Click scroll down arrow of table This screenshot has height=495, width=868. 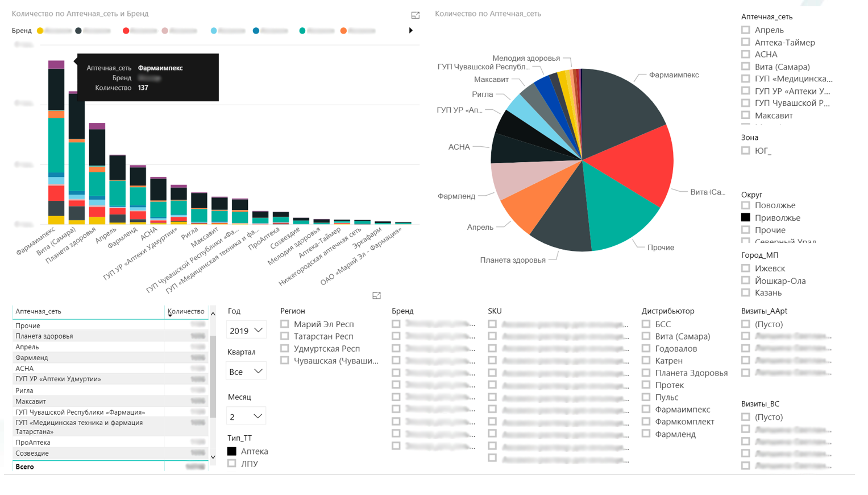pyautogui.click(x=213, y=457)
